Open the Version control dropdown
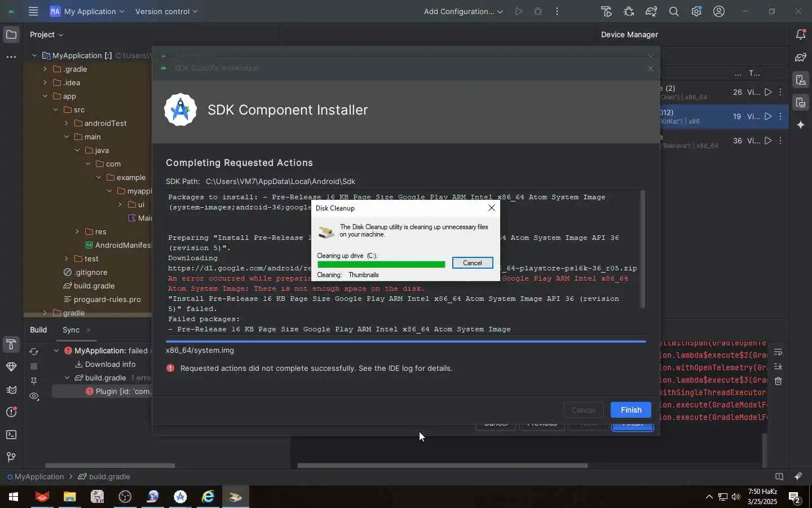 coord(166,11)
